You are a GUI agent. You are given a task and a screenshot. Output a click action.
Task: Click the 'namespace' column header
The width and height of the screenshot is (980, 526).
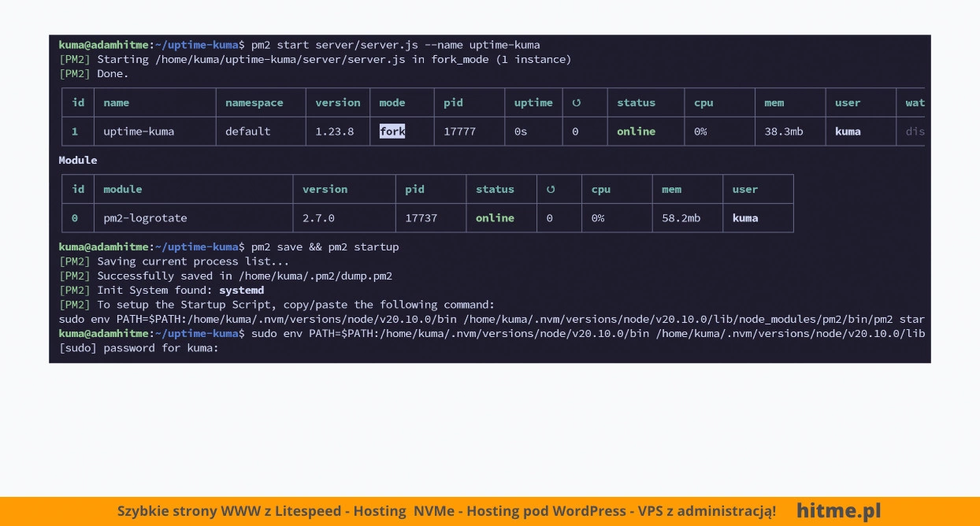tap(254, 103)
